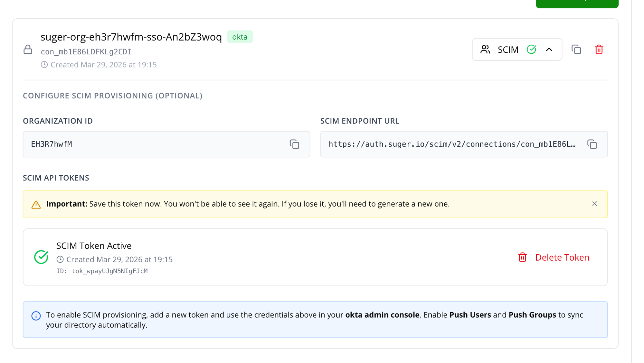Screen dimensions: 644x363
Task: Click the trash icon beside Delete Token
Action: coord(522,257)
